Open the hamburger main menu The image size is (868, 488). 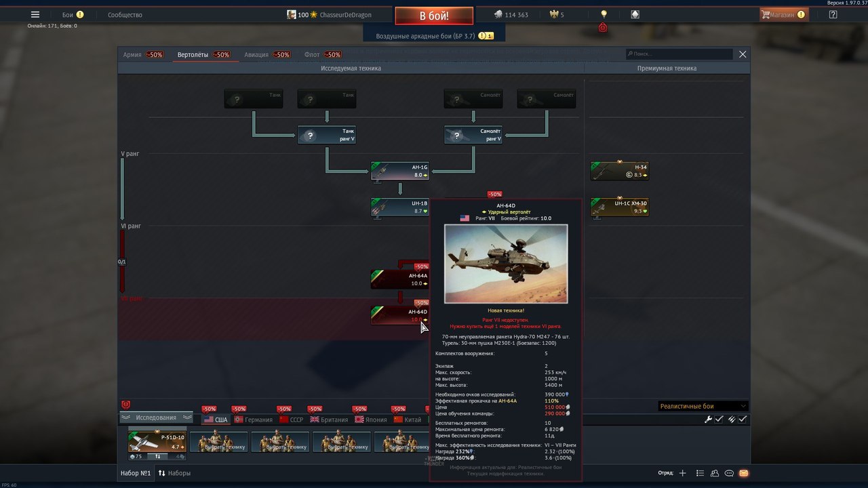pos(35,14)
